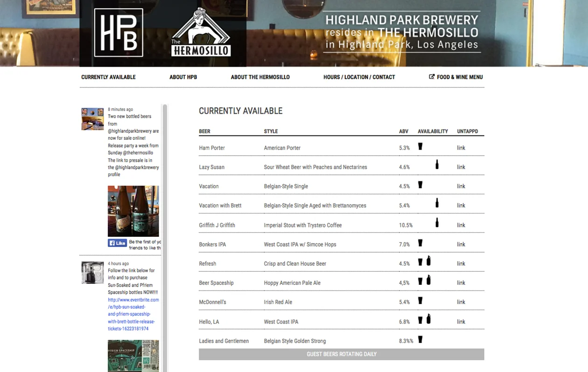Screen dimensions: 588x372
Task: Select the glass icon for McDonnell's Irish Red Ale
Action: (x=420, y=300)
